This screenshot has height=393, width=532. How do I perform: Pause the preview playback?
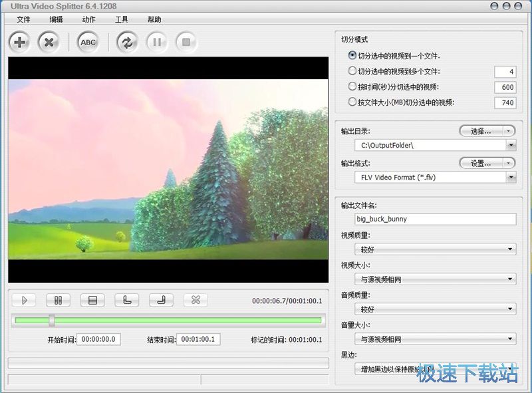click(x=59, y=300)
